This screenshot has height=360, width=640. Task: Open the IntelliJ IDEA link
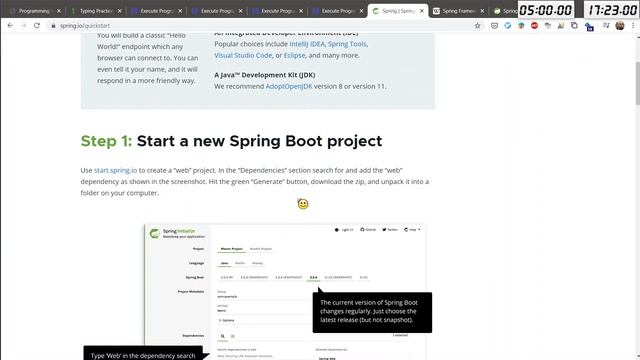307,44
